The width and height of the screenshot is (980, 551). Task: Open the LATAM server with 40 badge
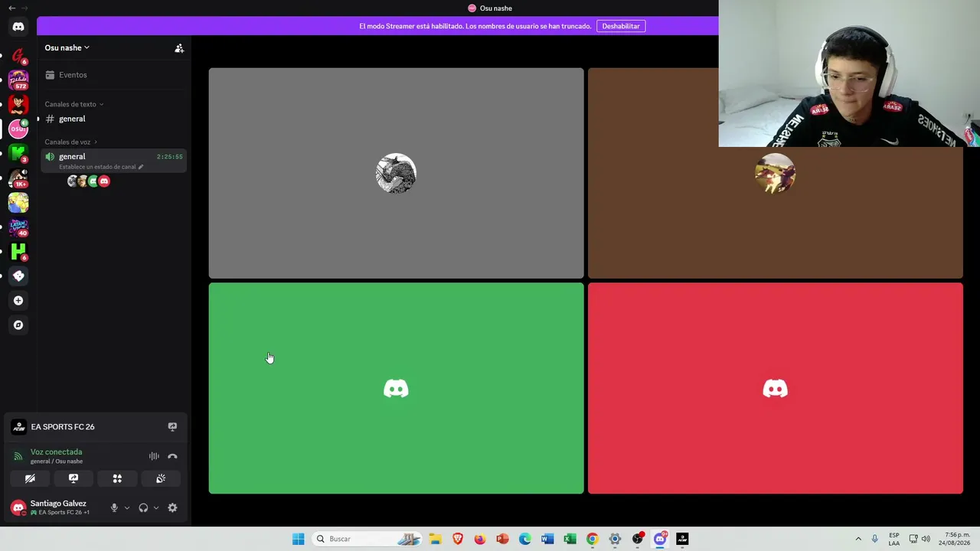click(x=18, y=227)
